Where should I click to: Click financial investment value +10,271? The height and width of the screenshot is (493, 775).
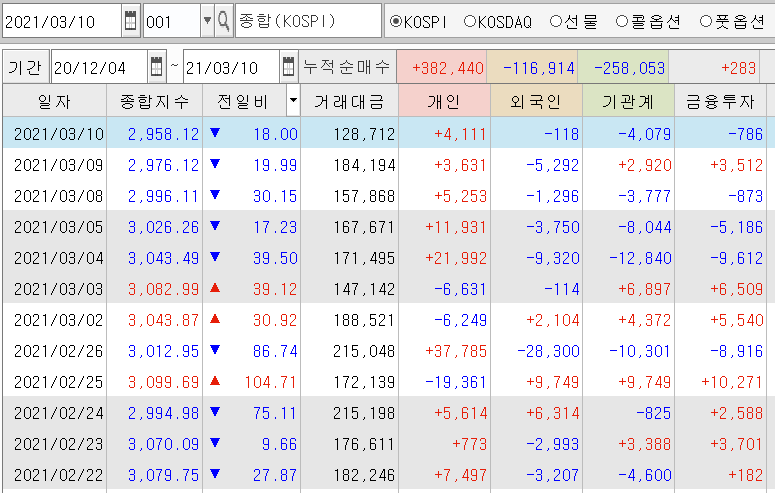pos(732,382)
